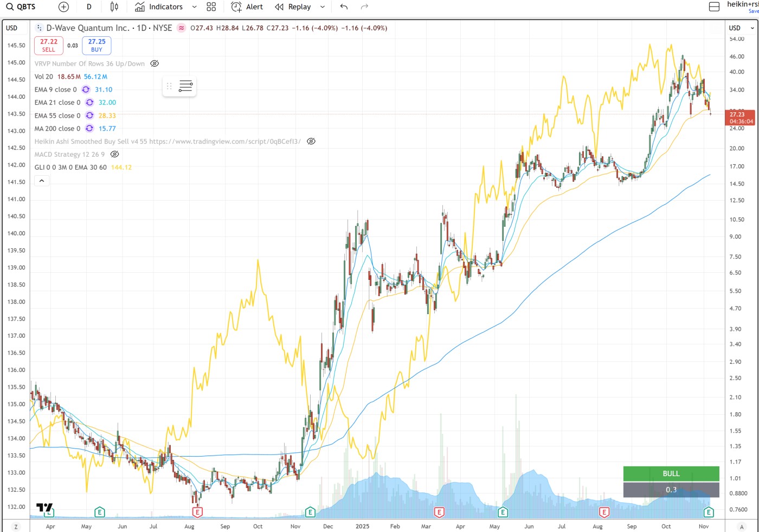Select the D timeframe interval

89,7
